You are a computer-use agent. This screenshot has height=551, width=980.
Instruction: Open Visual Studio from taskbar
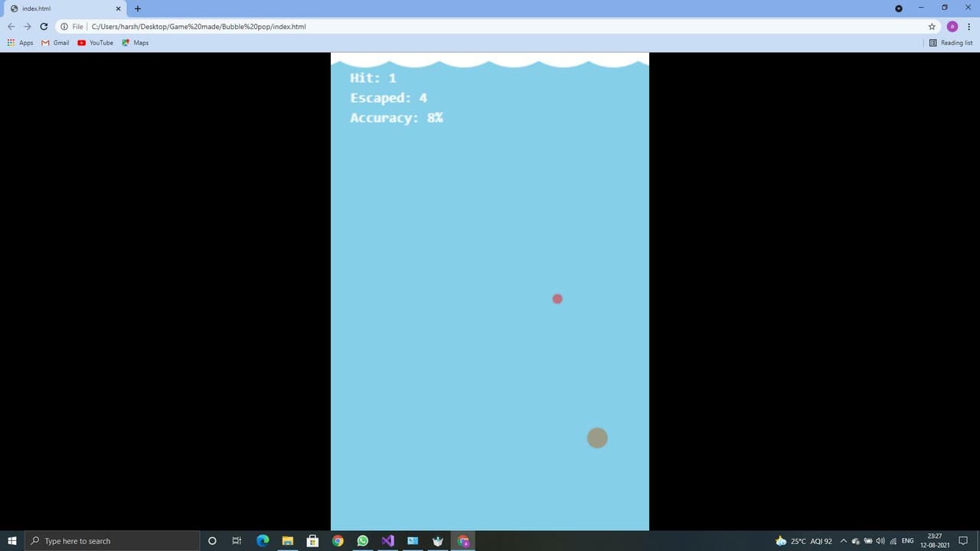pyautogui.click(x=387, y=541)
